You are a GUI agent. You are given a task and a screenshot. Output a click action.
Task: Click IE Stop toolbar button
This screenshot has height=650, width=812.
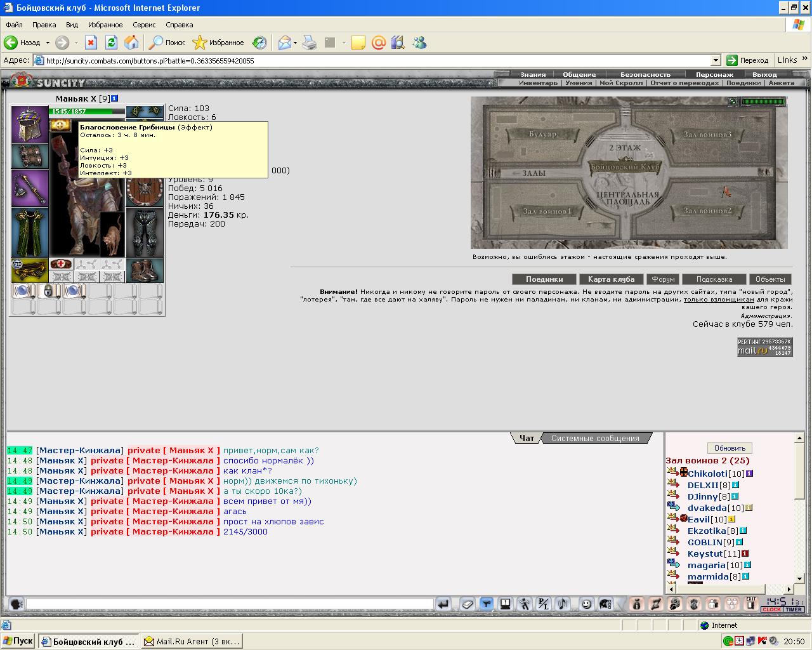tap(91, 43)
